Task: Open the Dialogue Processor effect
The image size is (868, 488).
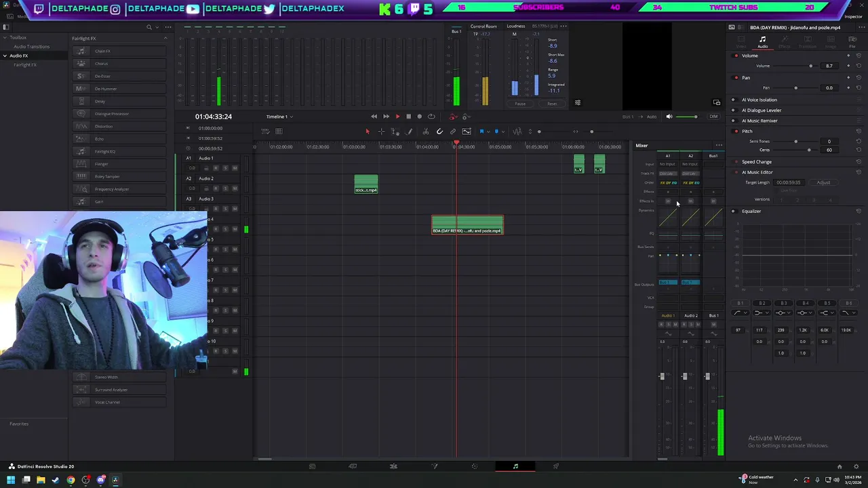Action: 119,114
